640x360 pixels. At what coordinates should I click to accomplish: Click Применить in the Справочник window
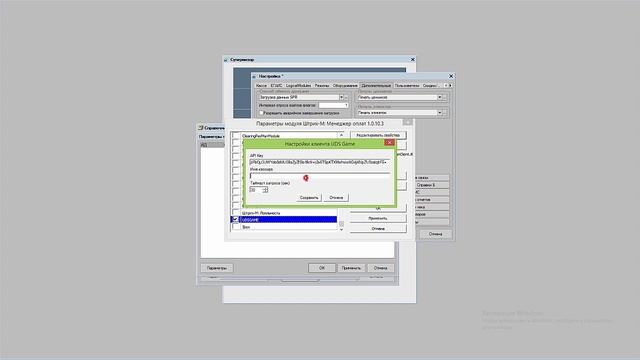(x=351, y=268)
